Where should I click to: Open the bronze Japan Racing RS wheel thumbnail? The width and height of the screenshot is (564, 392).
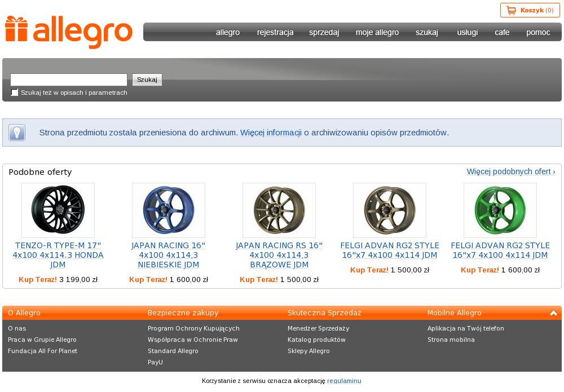279,210
